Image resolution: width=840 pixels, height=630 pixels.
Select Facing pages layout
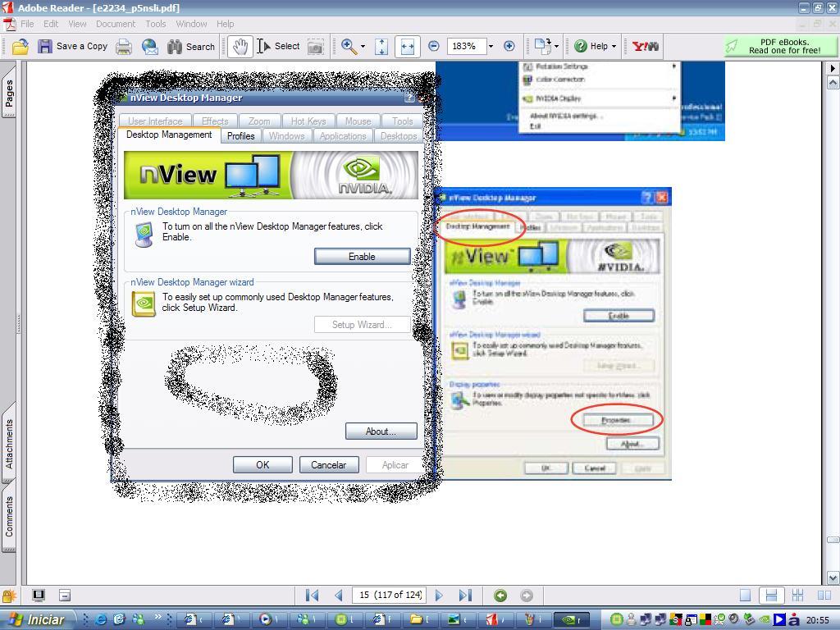click(x=824, y=596)
